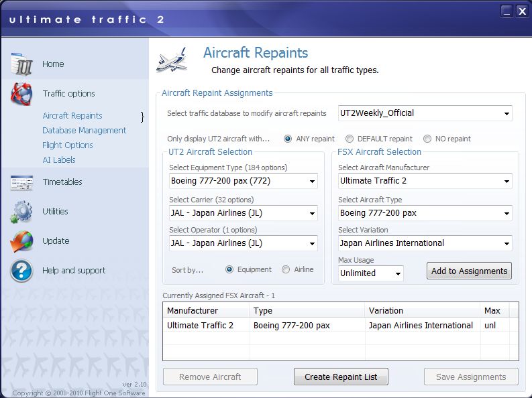Sort by Equipment radio button

tap(229, 269)
